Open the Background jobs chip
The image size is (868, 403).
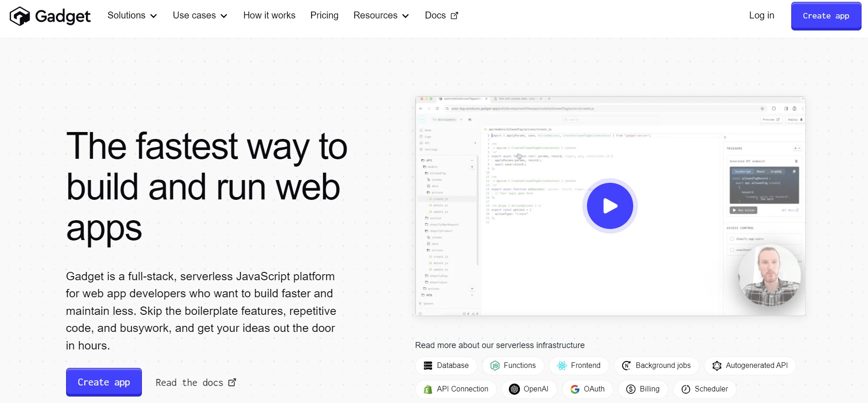pyautogui.click(x=656, y=366)
